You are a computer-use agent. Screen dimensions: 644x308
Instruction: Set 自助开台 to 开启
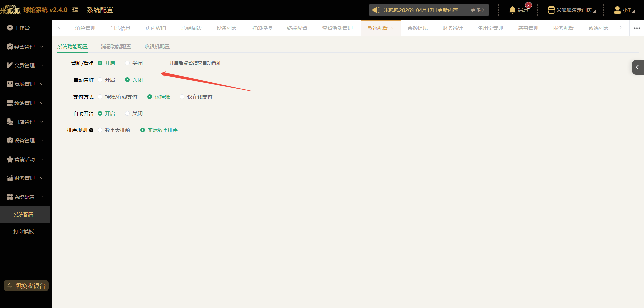click(100, 113)
